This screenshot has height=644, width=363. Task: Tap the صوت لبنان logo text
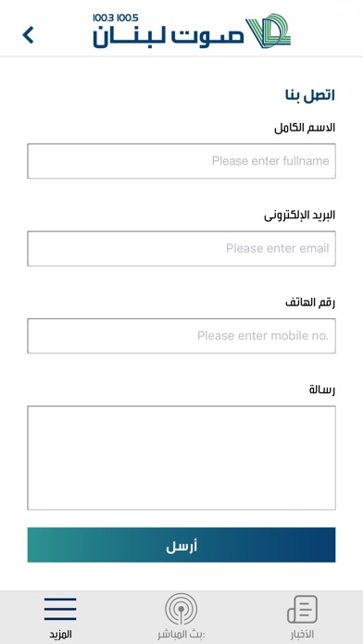click(169, 37)
